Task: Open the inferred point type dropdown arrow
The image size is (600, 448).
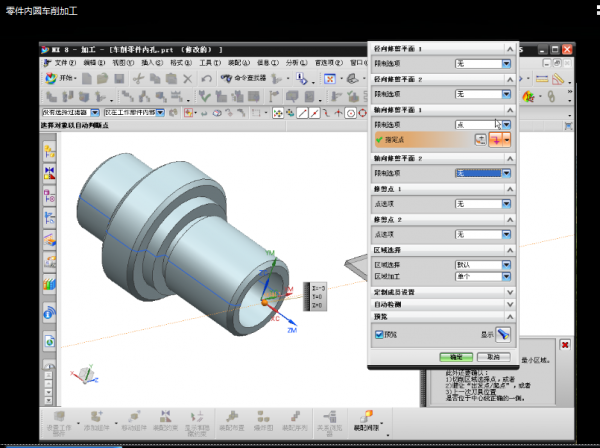Action: (507, 140)
